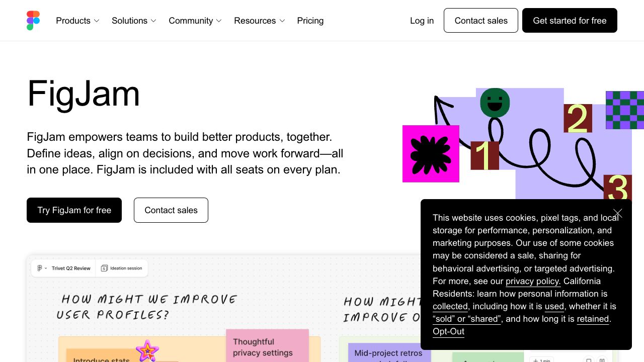Close the cookie notice popup
644x362 pixels.
(618, 214)
